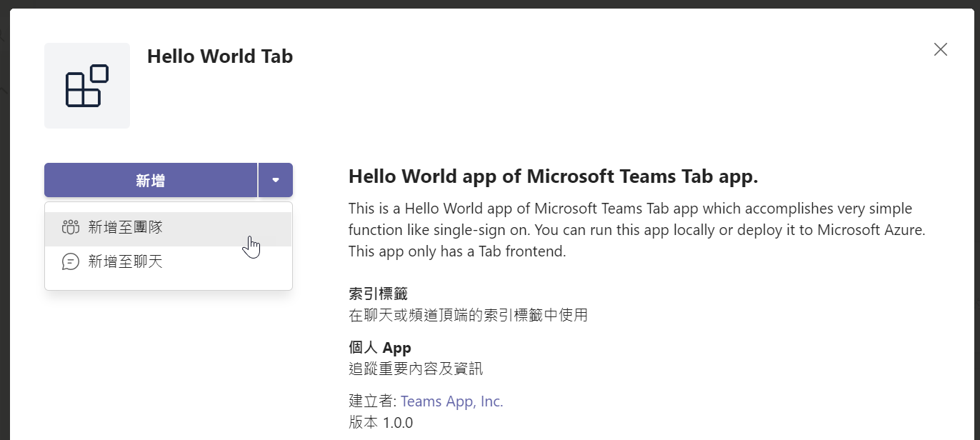The width and height of the screenshot is (980, 440).
Task: Click the Hello World Tab title
Action: pyautogui.click(x=220, y=56)
